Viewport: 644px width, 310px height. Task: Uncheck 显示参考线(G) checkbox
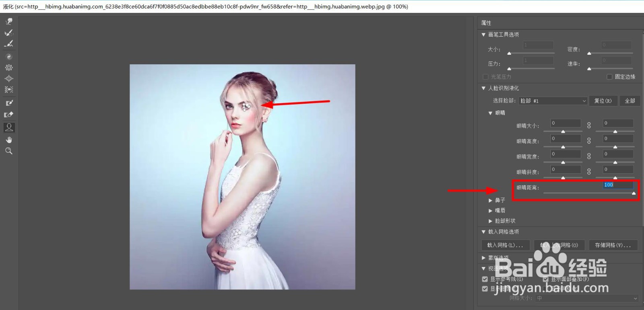[485, 279]
